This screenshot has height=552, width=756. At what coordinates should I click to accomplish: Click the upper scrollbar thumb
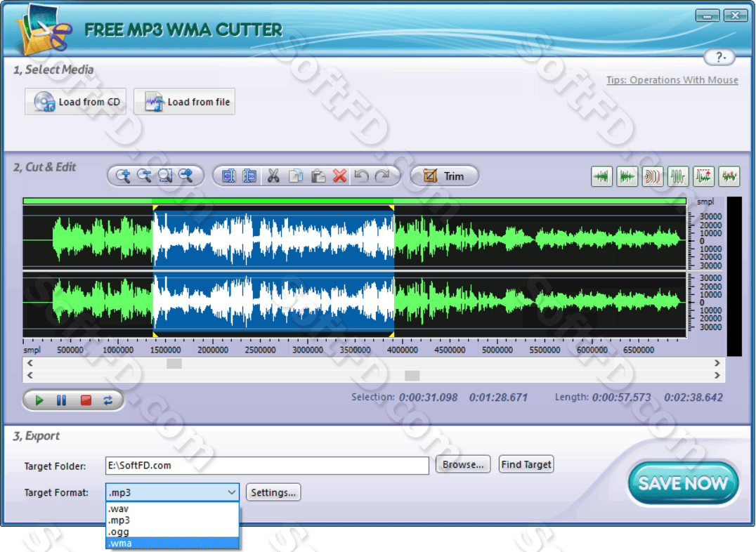click(x=174, y=364)
